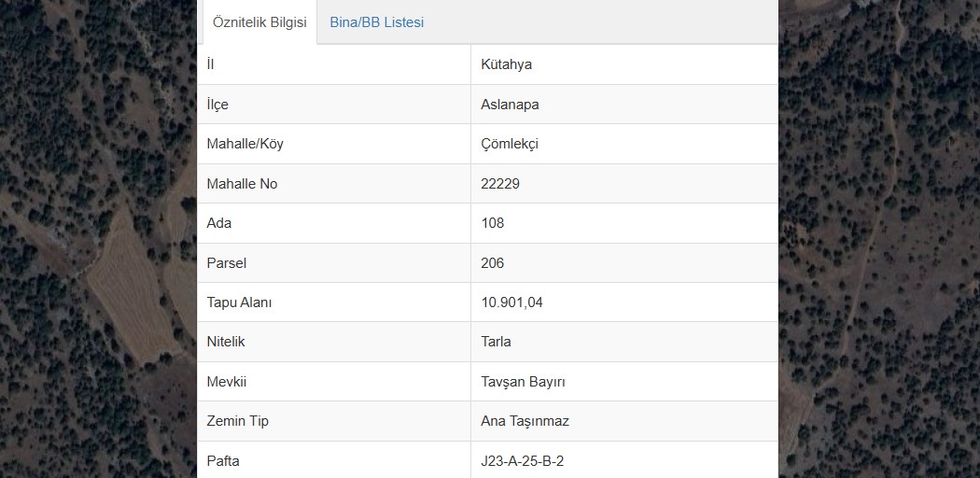The image size is (980, 478).
Task: Click the Mevkii field label
Action: (x=226, y=382)
